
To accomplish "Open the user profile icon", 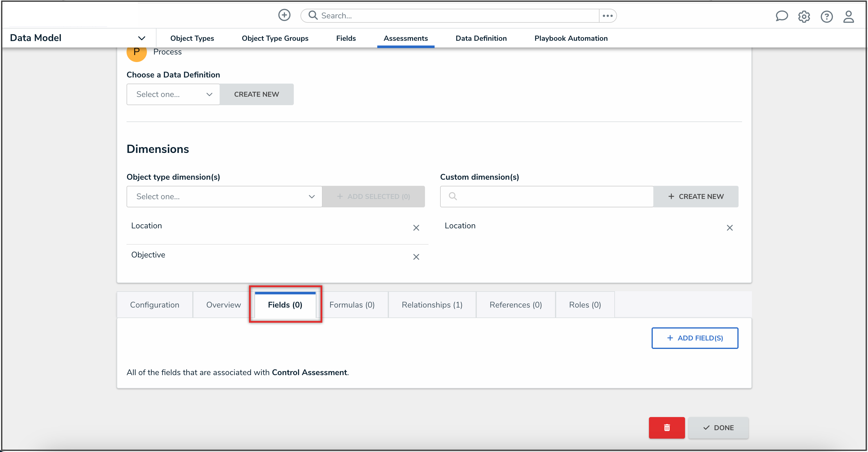I will 848,17.
